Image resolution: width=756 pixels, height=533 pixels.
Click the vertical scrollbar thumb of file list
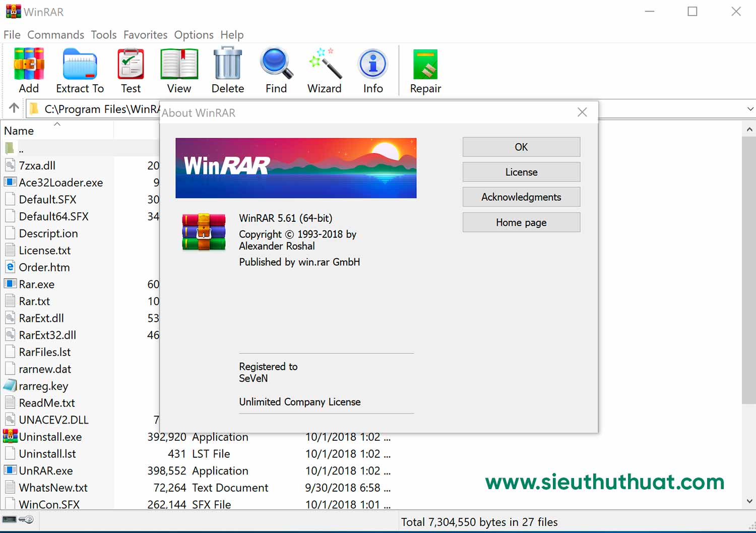(749, 270)
